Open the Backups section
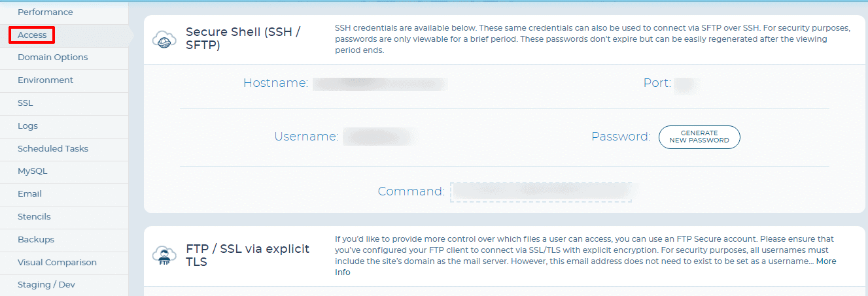This screenshot has width=868, height=296. tap(36, 240)
